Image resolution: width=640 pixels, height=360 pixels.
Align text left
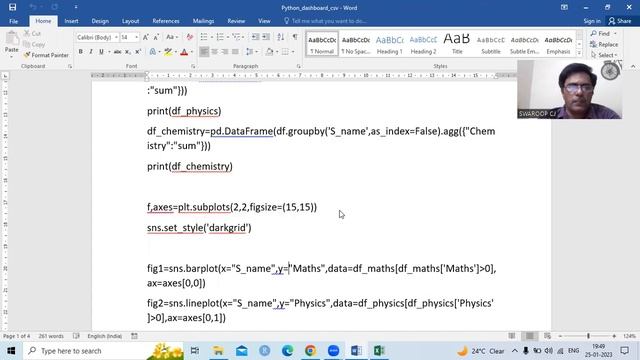click(x=204, y=52)
